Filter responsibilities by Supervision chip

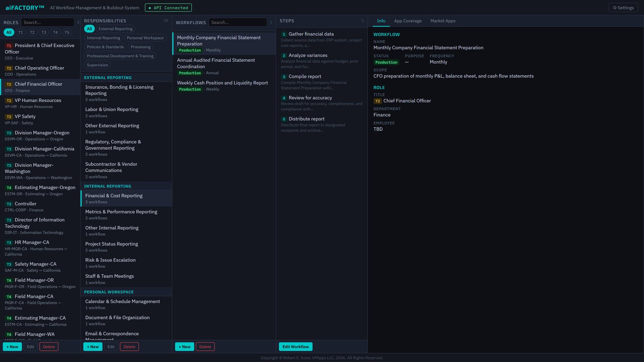tap(97, 65)
